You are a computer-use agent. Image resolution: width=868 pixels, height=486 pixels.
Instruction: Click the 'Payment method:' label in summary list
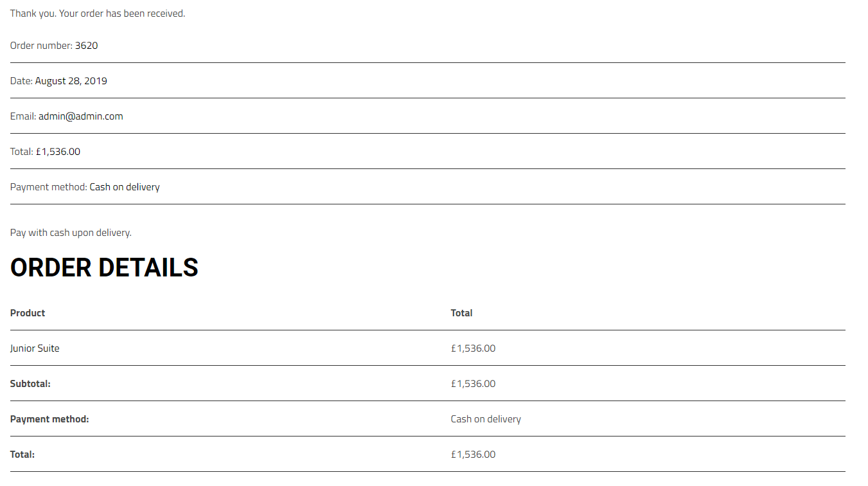tap(48, 187)
